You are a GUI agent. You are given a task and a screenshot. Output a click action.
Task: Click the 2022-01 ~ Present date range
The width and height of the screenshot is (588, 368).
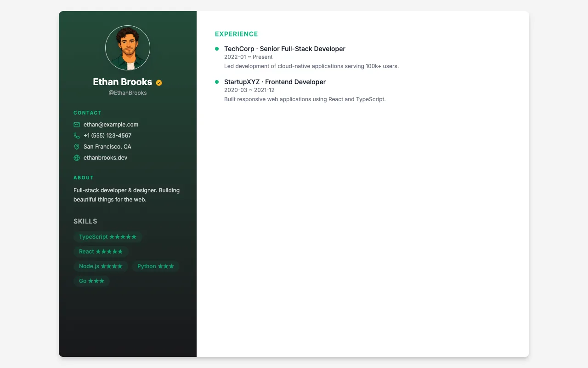coord(249,57)
